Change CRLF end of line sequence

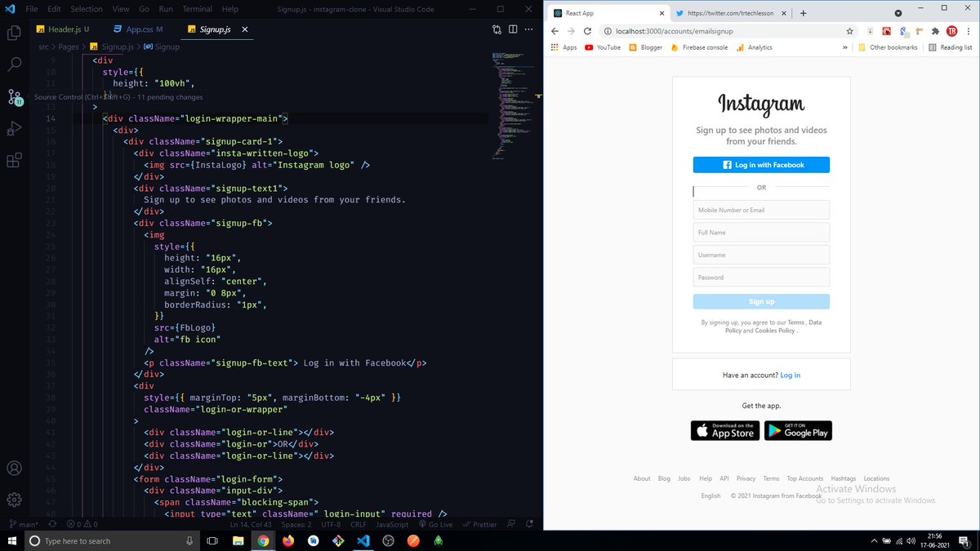(x=358, y=524)
